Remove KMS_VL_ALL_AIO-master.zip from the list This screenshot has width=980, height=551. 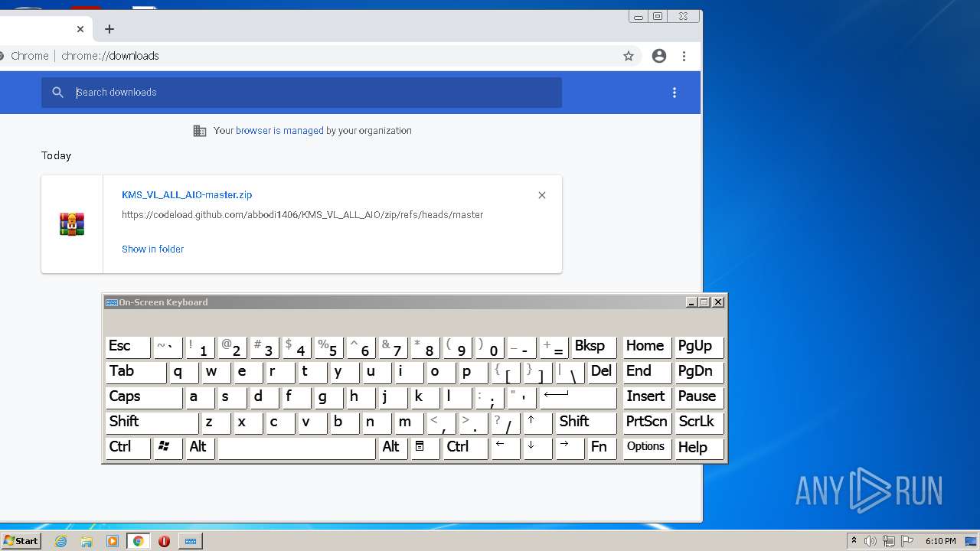coord(542,195)
